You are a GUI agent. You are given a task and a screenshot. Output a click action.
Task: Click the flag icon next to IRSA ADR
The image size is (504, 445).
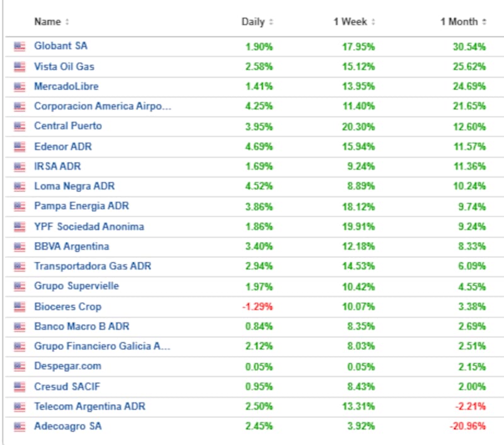[x=20, y=166]
